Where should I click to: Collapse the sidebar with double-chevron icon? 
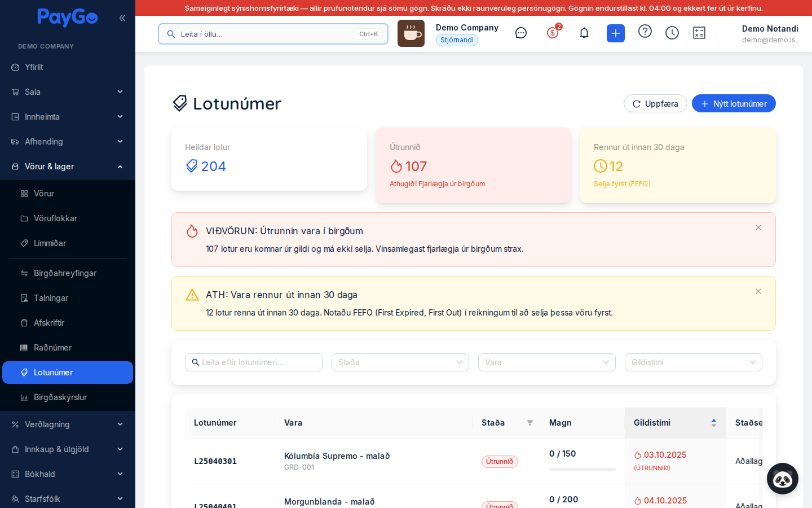tap(122, 18)
